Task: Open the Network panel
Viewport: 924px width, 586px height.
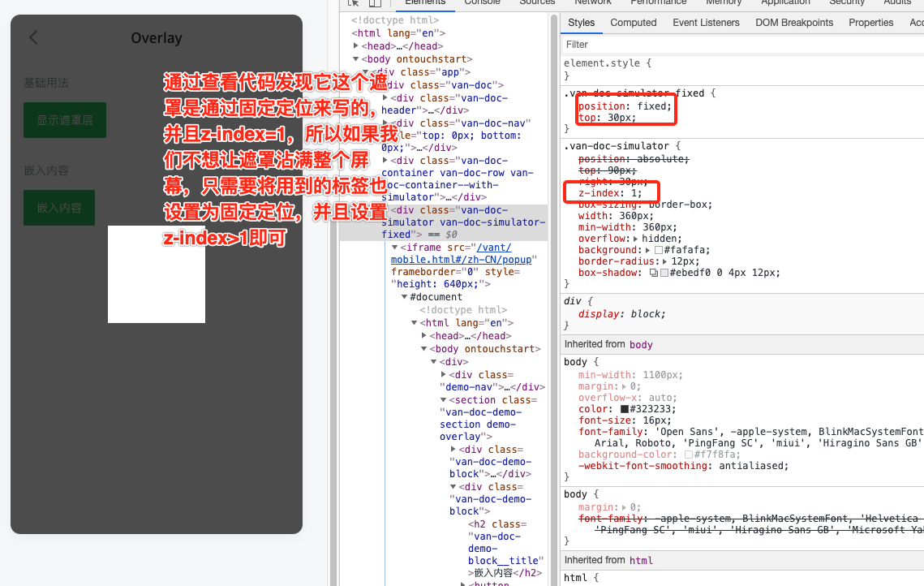Action: pyautogui.click(x=592, y=2)
